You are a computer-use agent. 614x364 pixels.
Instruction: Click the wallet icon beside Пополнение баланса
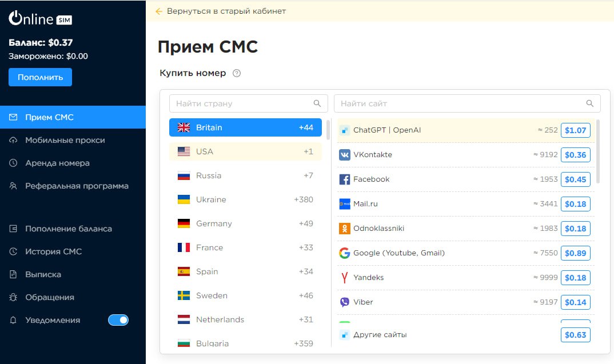pos(13,229)
